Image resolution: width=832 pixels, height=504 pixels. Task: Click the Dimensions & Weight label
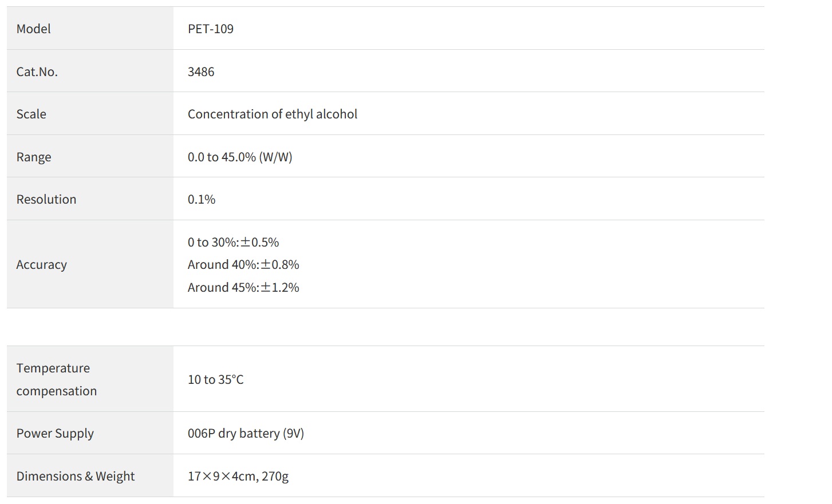click(x=76, y=476)
